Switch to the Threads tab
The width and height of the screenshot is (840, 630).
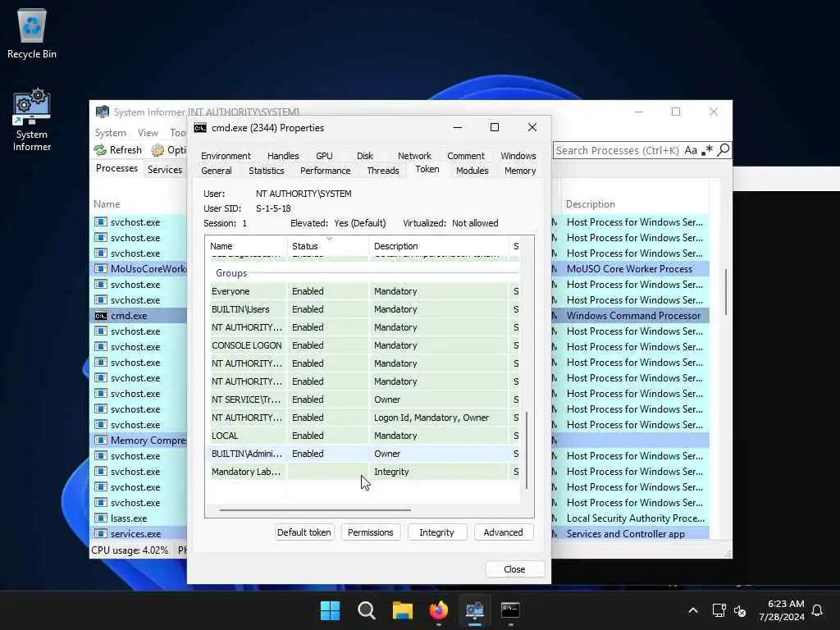pos(383,171)
